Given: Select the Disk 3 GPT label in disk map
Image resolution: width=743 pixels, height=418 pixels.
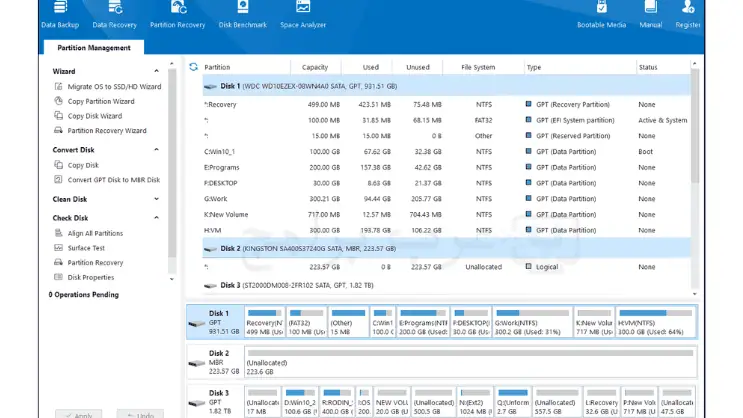Looking at the screenshot, I should (216, 402).
